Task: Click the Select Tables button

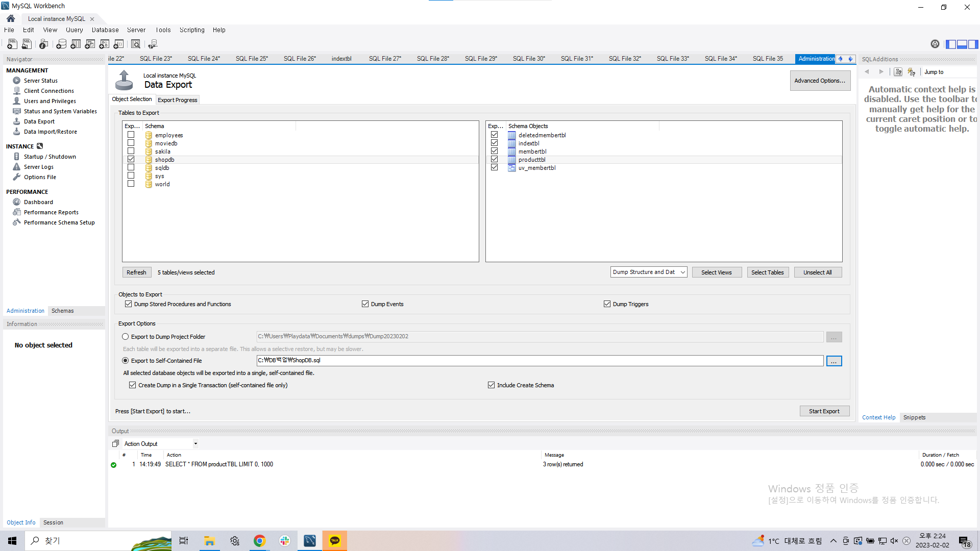Action: click(x=768, y=272)
